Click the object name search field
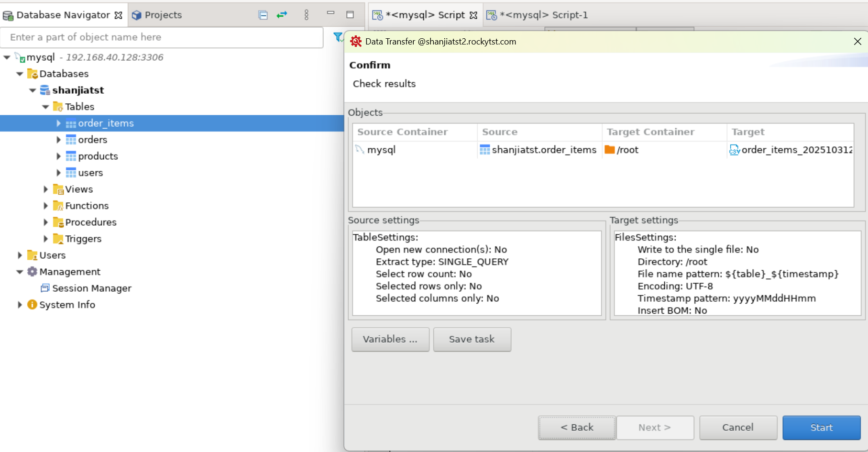Viewport: 868px width, 452px height. pos(162,37)
